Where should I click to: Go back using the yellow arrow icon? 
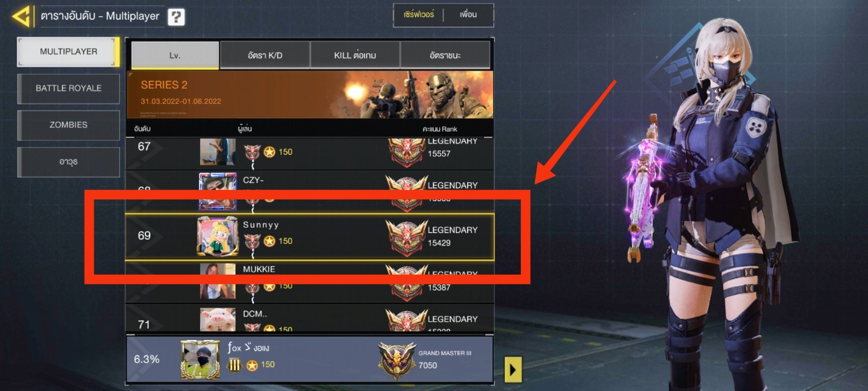[x=21, y=16]
